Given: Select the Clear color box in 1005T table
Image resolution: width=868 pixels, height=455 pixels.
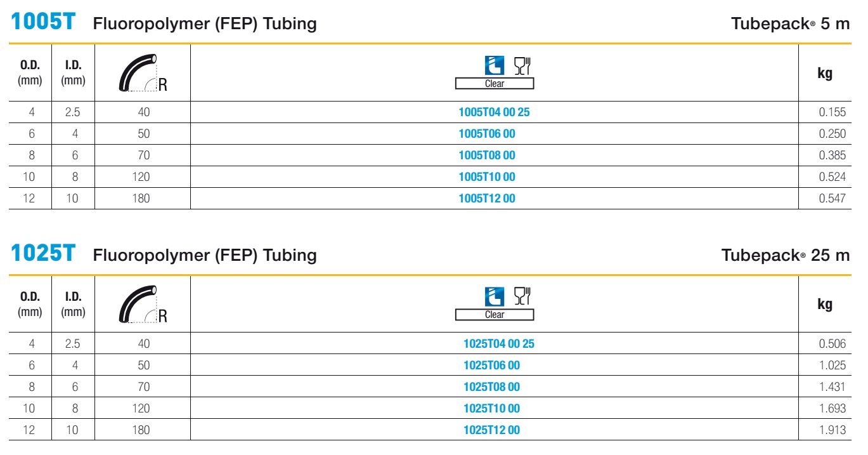Looking at the screenshot, I should pos(495,84).
